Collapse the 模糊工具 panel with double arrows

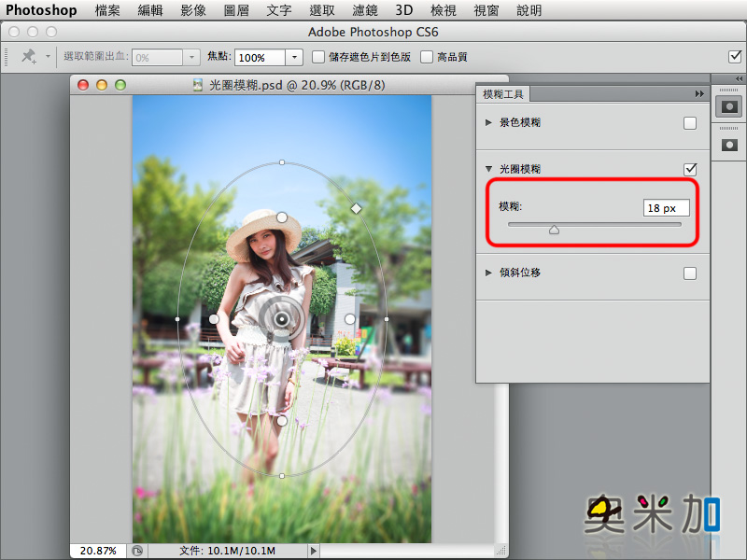698,94
